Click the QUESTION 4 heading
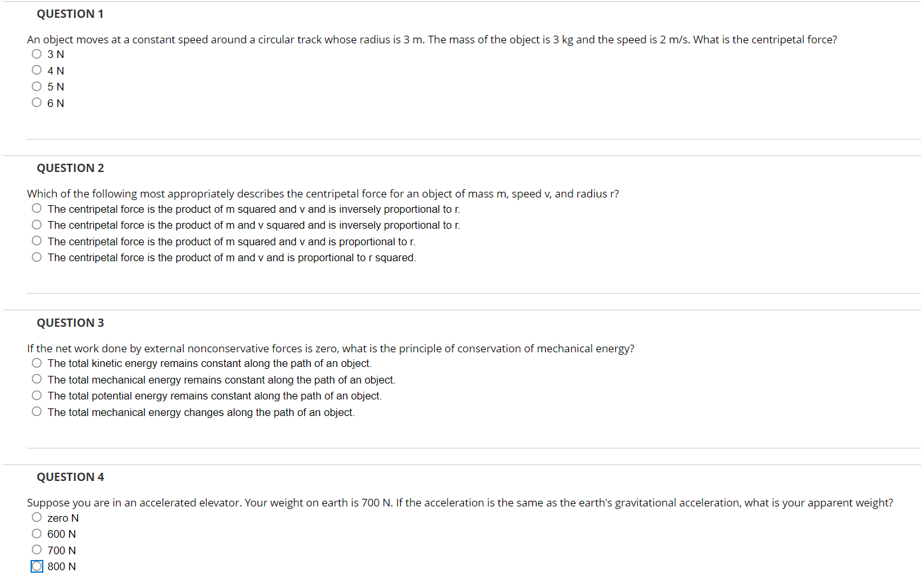Viewport: 921px width, 588px height. pyautogui.click(x=70, y=477)
